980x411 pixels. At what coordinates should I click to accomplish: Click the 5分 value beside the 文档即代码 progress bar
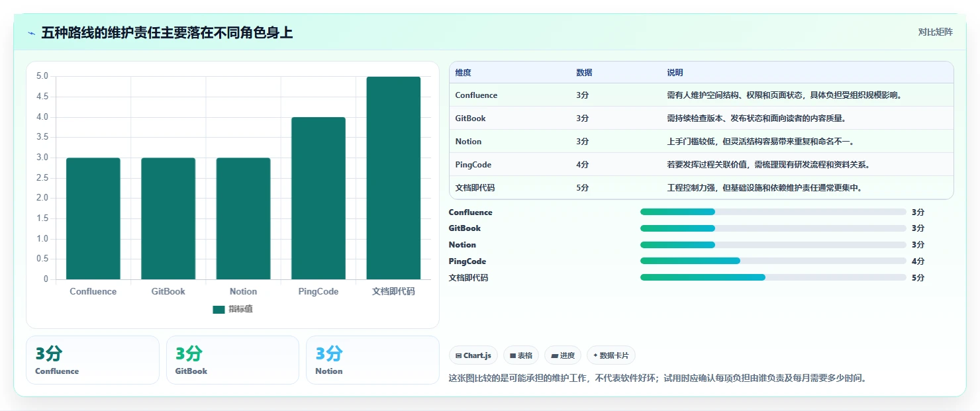[x=918, y=277]
